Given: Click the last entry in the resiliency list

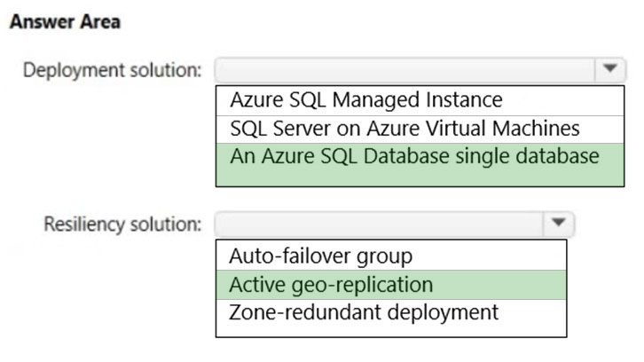Looking at the screenshot, I should 391,318.
